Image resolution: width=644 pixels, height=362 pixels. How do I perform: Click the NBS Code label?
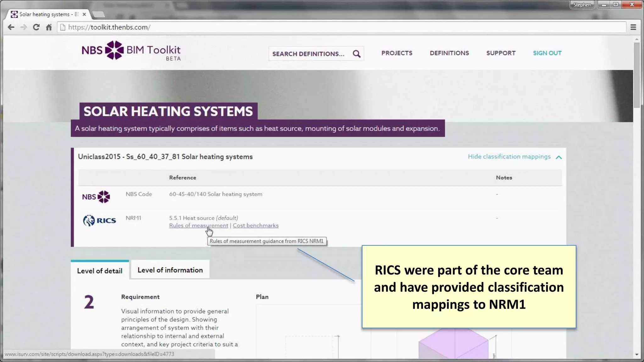click(139, 194)
